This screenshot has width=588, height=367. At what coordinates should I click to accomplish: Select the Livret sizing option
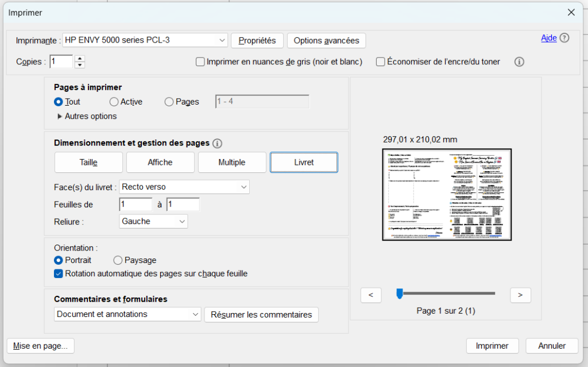304,163
